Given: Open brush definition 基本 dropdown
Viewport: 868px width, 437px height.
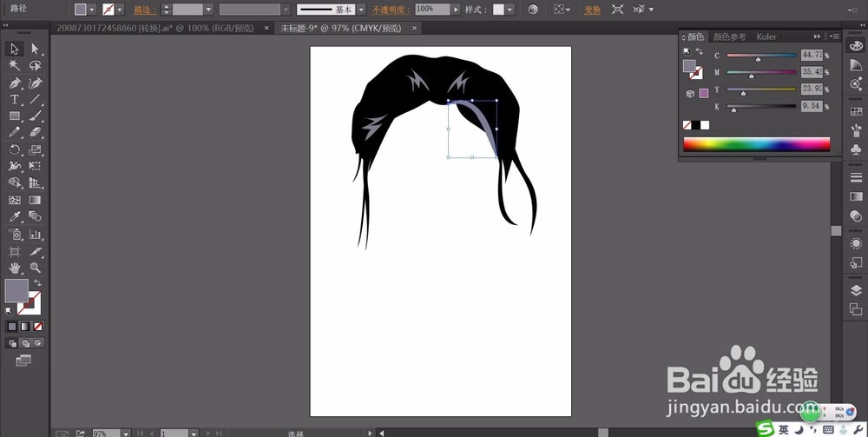Looking at the screenshot, I should (x=361, y=10).
